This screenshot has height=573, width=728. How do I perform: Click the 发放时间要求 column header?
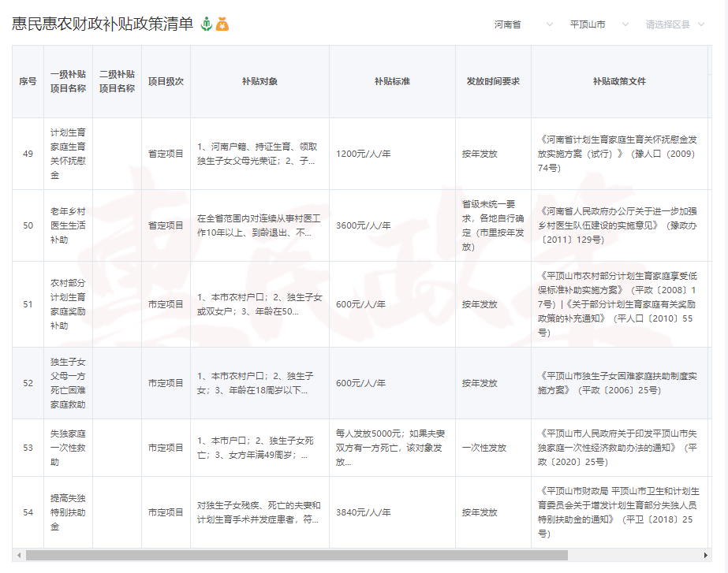pyautogui.click(x=493, y=82)
